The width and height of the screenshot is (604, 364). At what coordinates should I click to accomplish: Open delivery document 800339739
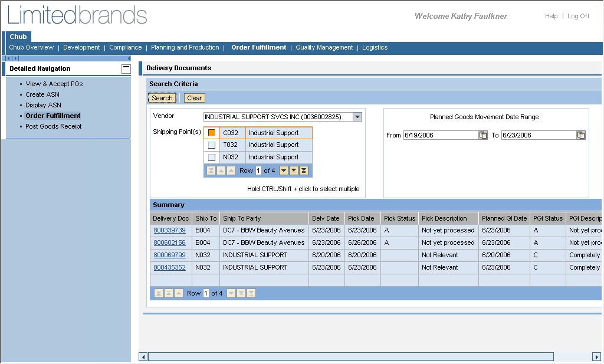click(x=169, y=230)
